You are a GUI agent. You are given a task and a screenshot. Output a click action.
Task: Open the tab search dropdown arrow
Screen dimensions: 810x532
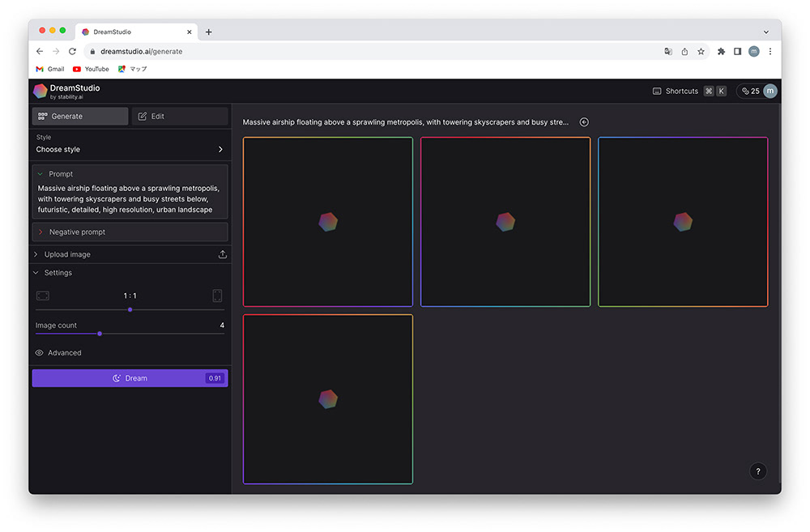pos(766,32)
